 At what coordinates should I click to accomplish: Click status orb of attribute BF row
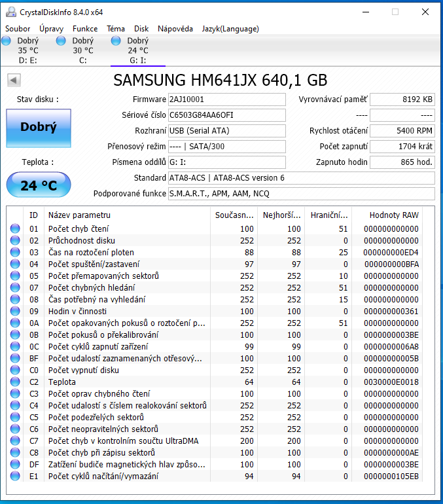tap(15, 359)
